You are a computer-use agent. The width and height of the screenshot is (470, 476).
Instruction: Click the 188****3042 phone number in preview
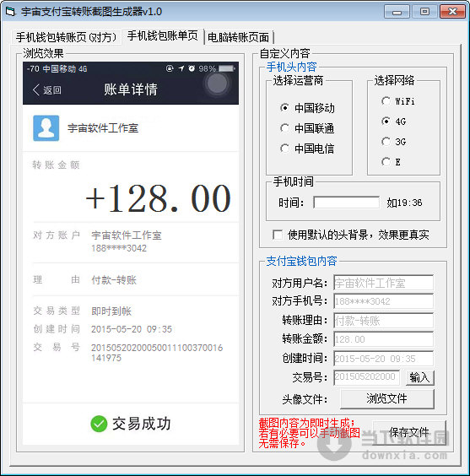pyautogui.click(x=119, y=248)
